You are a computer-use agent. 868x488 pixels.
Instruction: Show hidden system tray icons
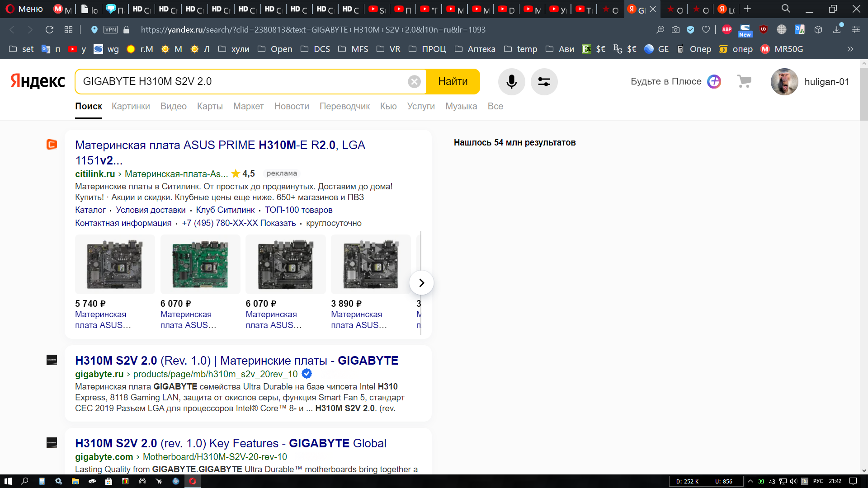pos(750,481)
